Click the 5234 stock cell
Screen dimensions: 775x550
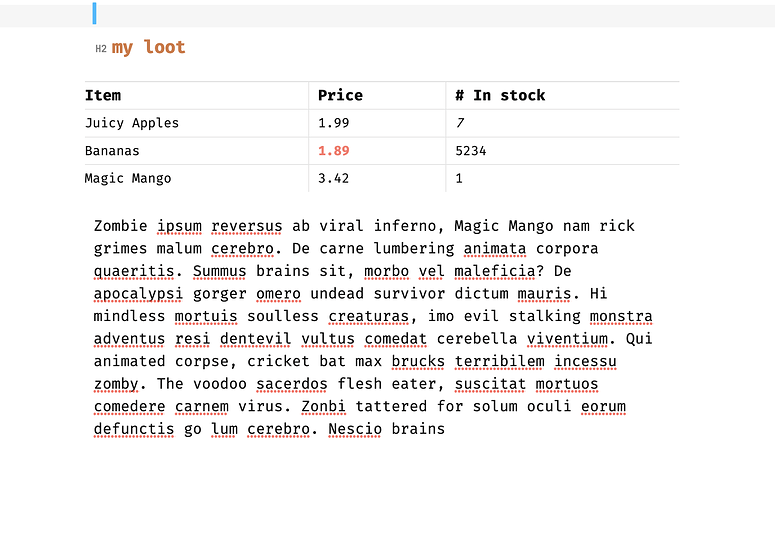point(470,151)
